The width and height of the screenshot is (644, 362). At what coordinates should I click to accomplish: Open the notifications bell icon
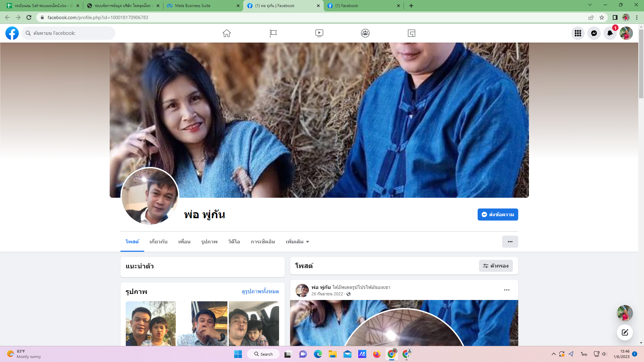(610, 33)
